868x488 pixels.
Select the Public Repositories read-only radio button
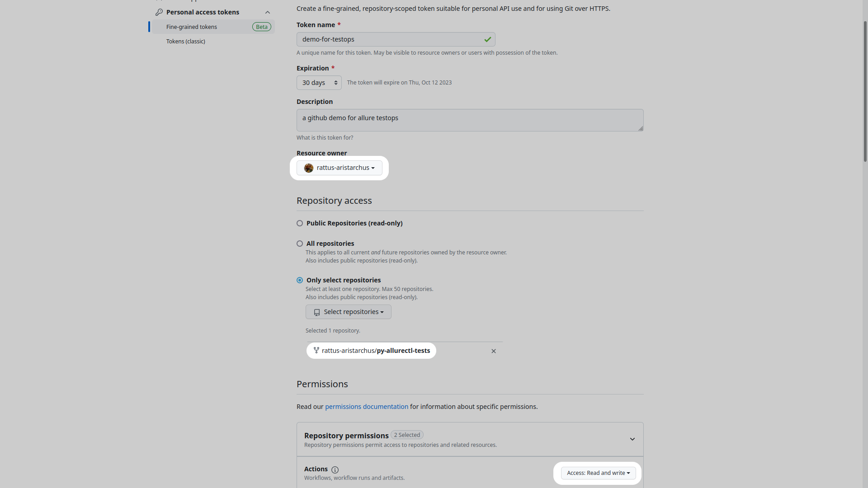299,223
